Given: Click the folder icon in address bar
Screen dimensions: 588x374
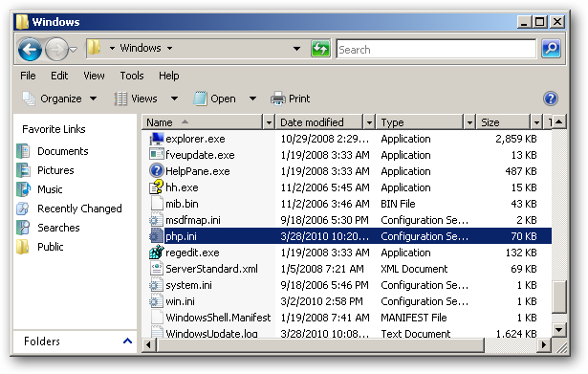Looking at the screenshot, I should 94,48.
